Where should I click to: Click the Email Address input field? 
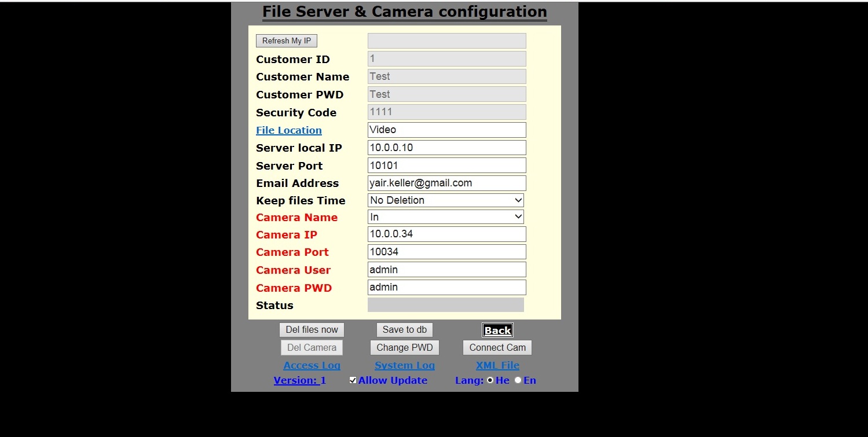point(447,183)
